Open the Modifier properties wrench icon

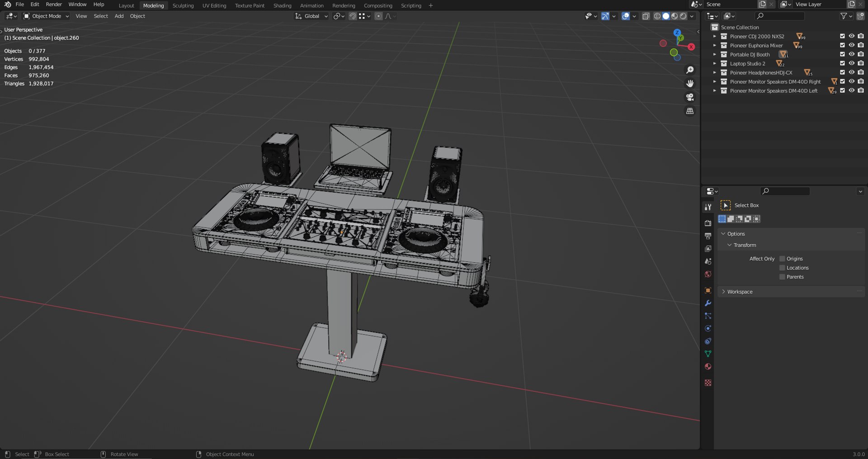tap(708, 303)
